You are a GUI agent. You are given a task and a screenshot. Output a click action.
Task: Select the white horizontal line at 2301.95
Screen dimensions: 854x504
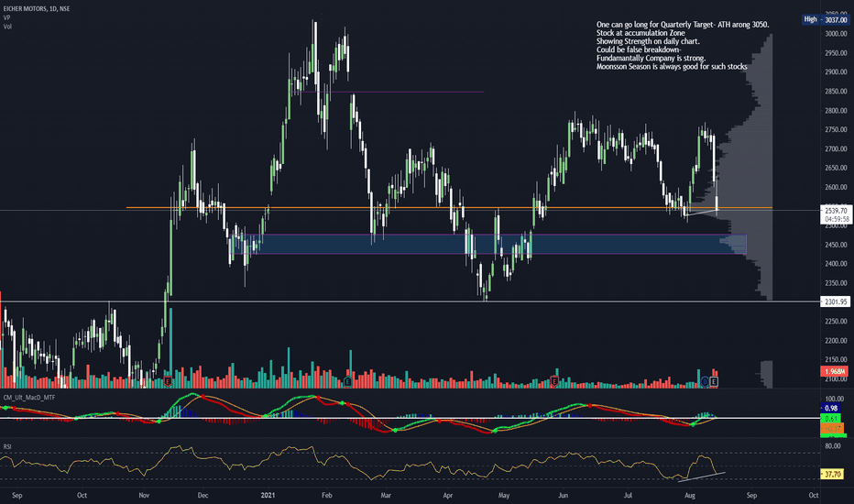[410, 301]
